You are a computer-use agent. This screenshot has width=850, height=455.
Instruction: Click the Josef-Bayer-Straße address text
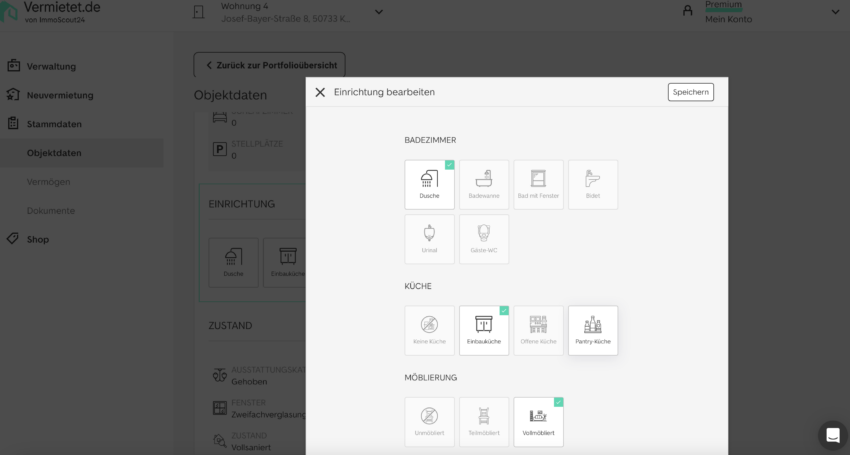point(286,19)
